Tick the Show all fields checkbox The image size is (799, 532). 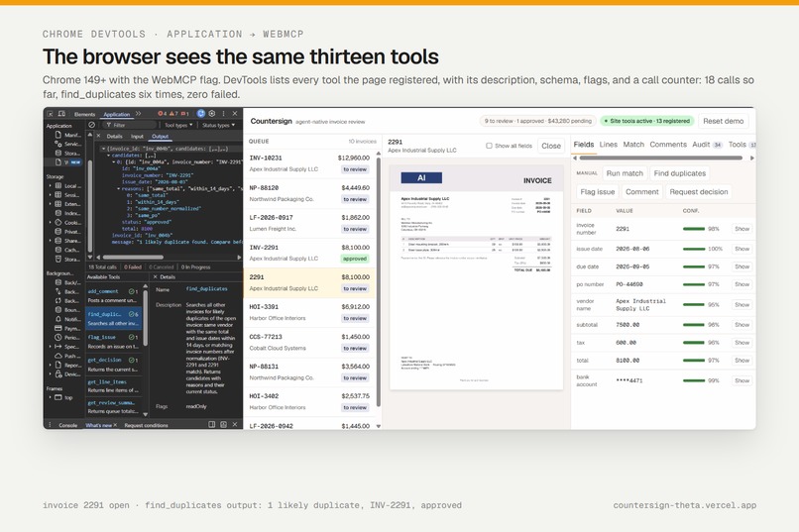(489, 146)
